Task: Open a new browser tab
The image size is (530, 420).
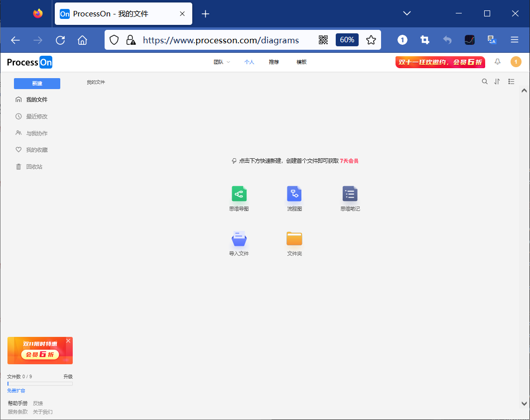Action: pos(205,14)
